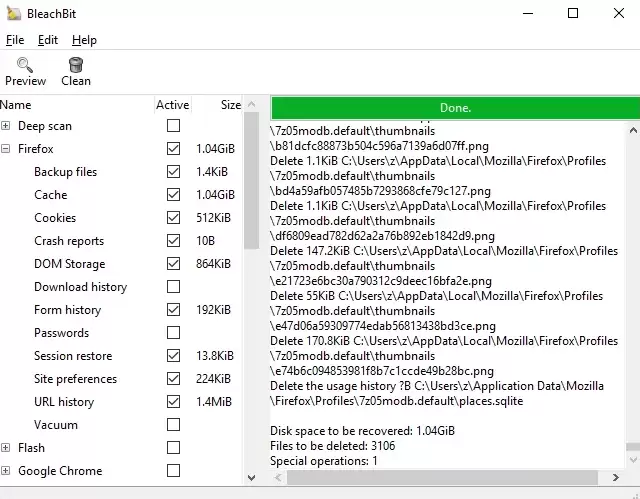The width and height of the screenshot is (640, 499).
Task: Open the Help menu
Action: point(84,40)
